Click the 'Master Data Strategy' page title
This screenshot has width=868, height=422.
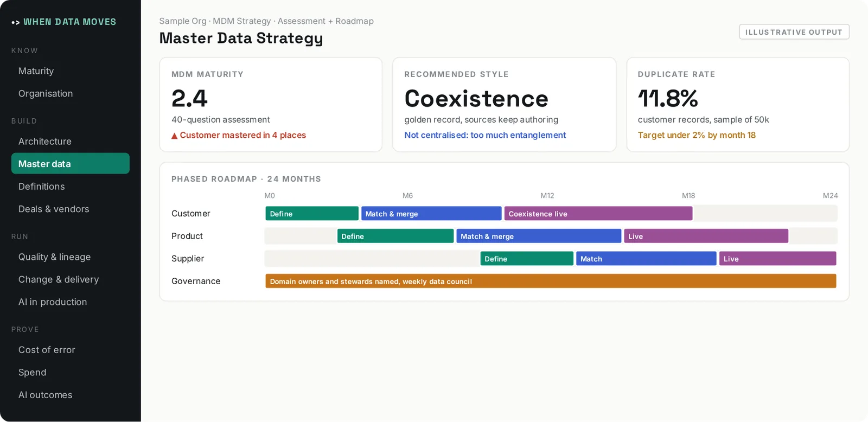point(241,39)
